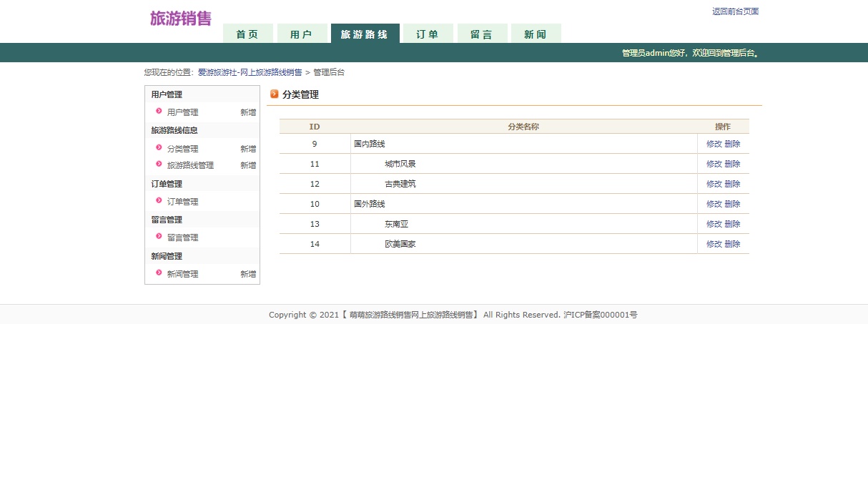Viewport: 868px width, 500px height.
Task: Click 返回前台页面 at top right
Action: [x=734, y=11]
